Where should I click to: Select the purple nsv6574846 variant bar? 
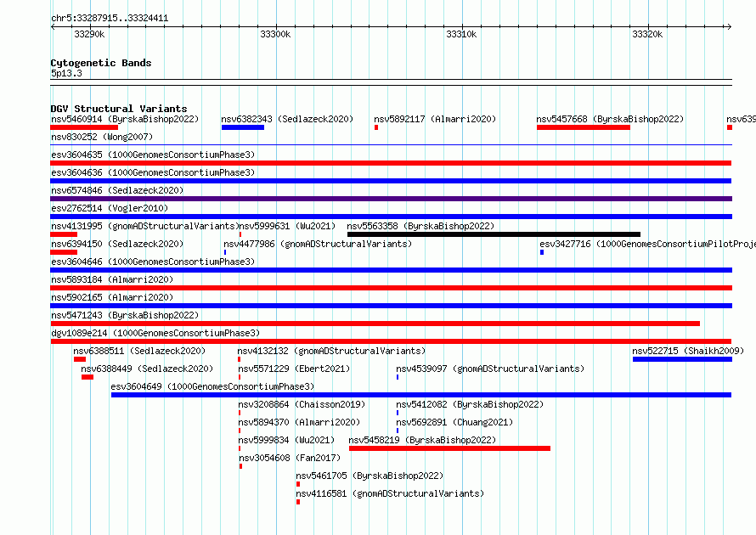[x=392, y=199]
